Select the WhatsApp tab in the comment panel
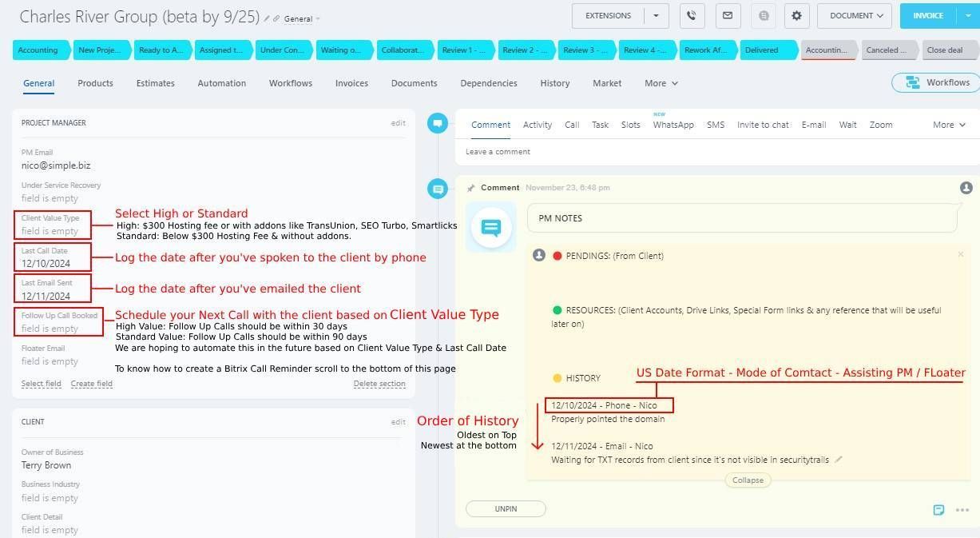This screenshot has height=538, width=980. click(x=673, y=125)
